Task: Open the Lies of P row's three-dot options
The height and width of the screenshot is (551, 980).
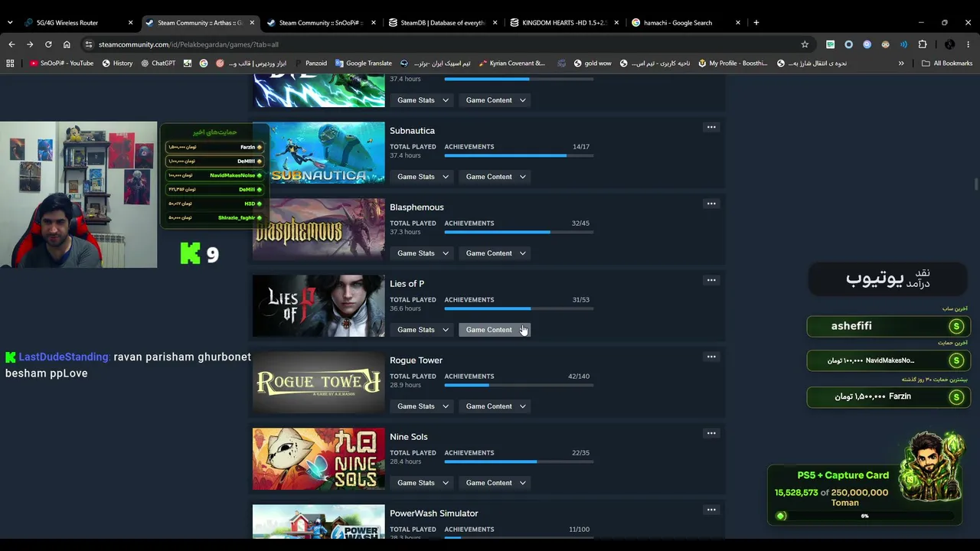Action: (711, 280)
